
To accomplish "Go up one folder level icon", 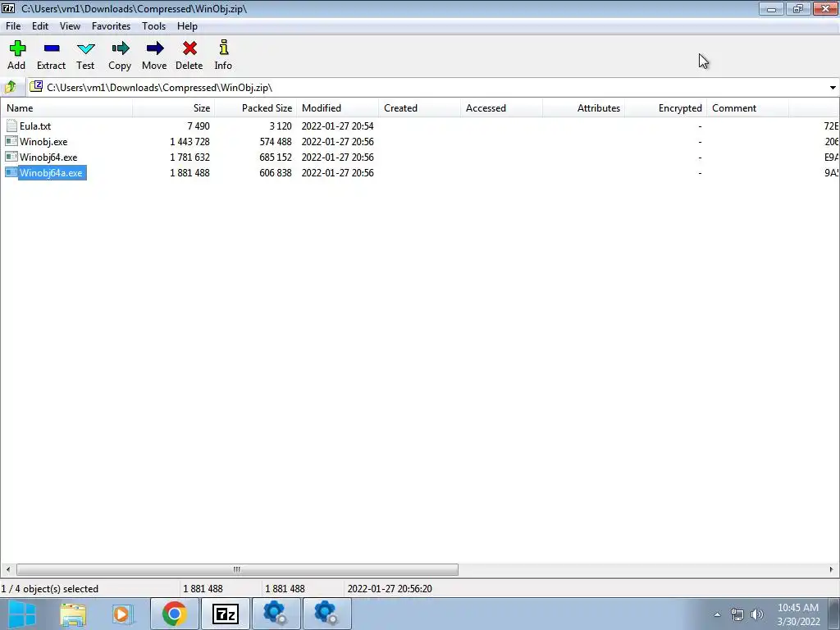I will click(10, 87).
